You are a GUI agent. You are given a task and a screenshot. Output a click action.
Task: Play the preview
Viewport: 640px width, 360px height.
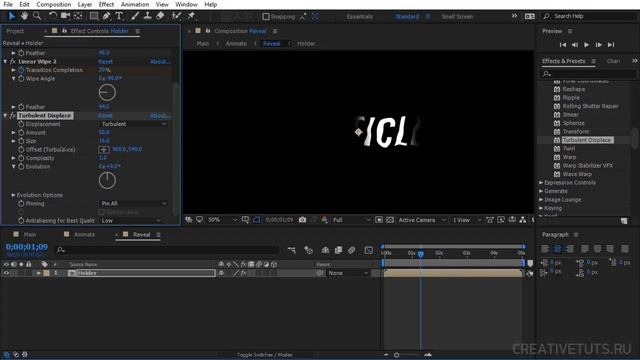click(587, 45)
